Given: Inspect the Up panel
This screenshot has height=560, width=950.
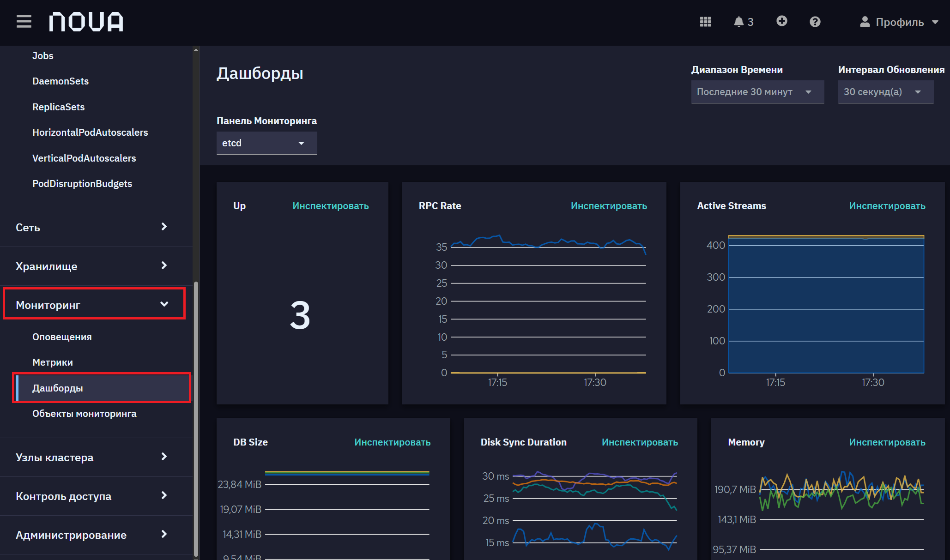Looking at the screenshot, I should pos(331,206).
